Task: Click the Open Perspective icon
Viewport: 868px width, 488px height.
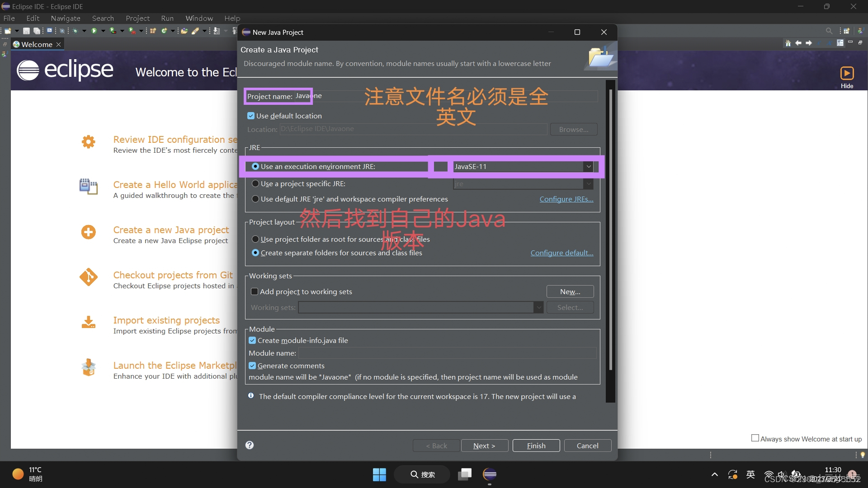Action: click(846, 31)
